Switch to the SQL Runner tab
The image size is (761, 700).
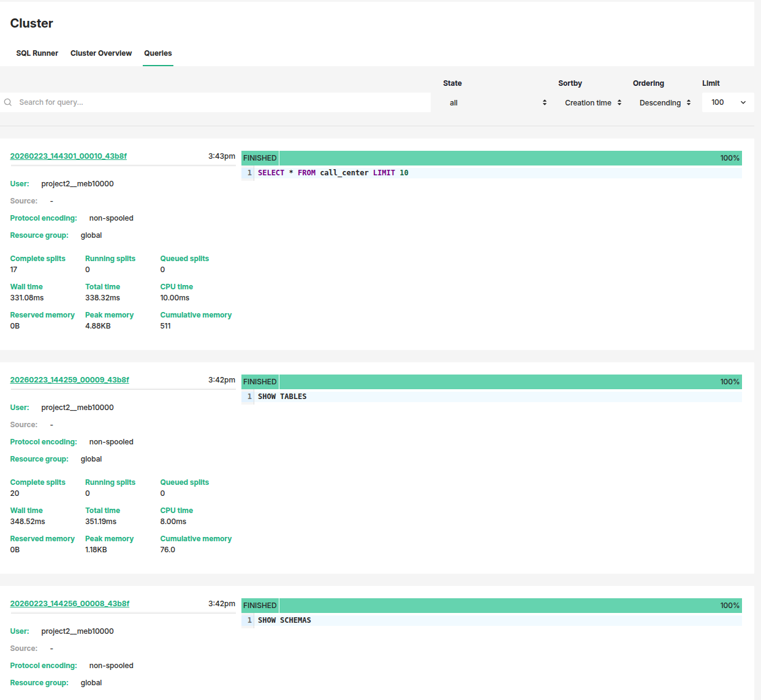(x=37, y=53)
